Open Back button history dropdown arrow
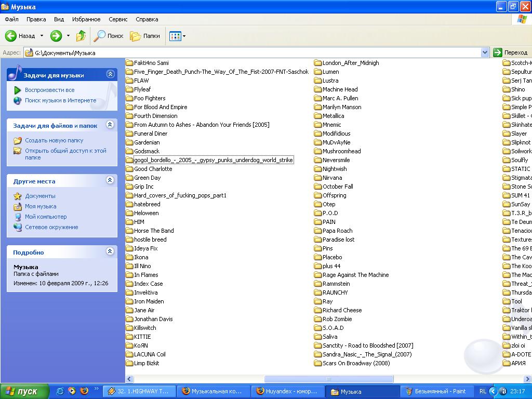Screen dimensions: 532x399 [x=42, y=36]
